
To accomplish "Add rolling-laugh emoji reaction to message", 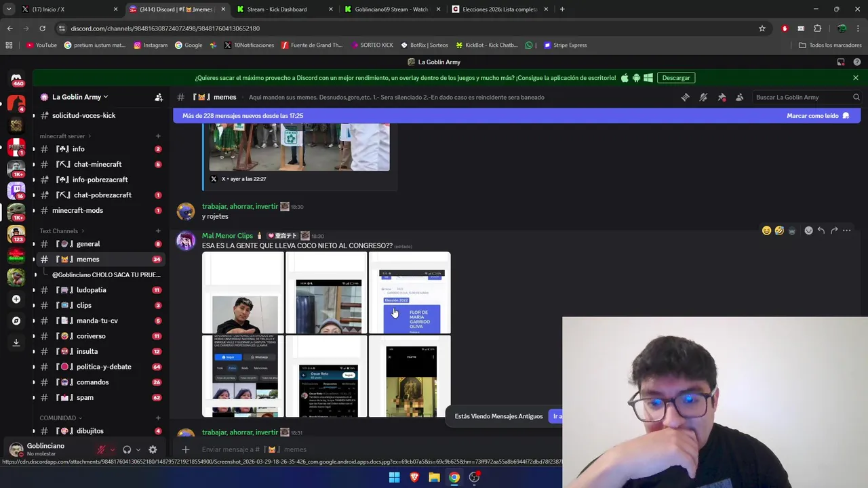I will pos(779,230).
